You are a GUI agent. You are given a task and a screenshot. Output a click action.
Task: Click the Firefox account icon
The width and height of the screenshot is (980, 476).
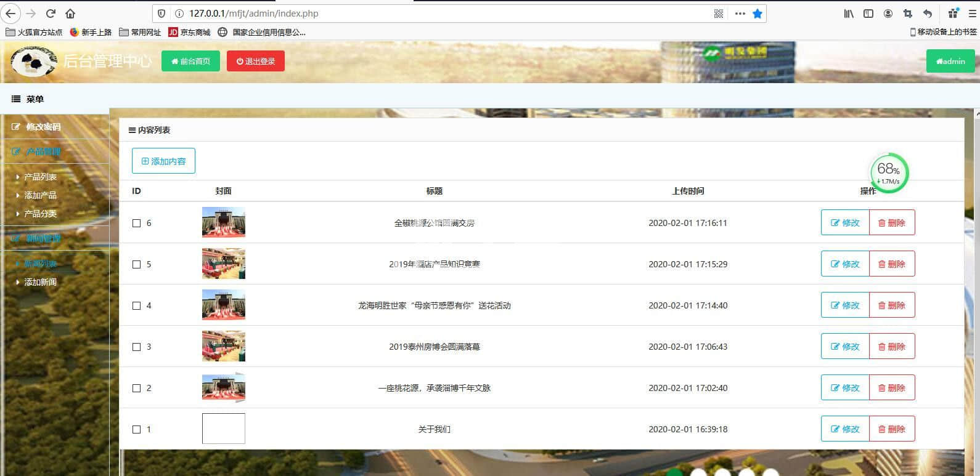(888, 14)
